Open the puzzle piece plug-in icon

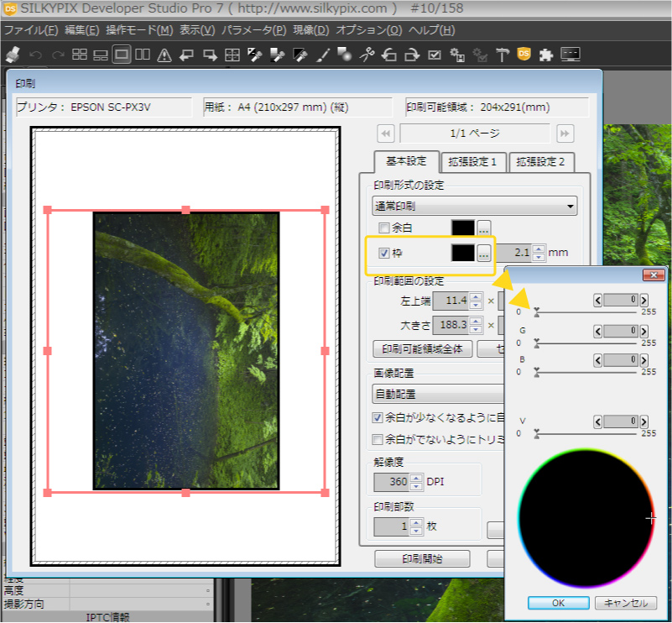pos(545,55)
